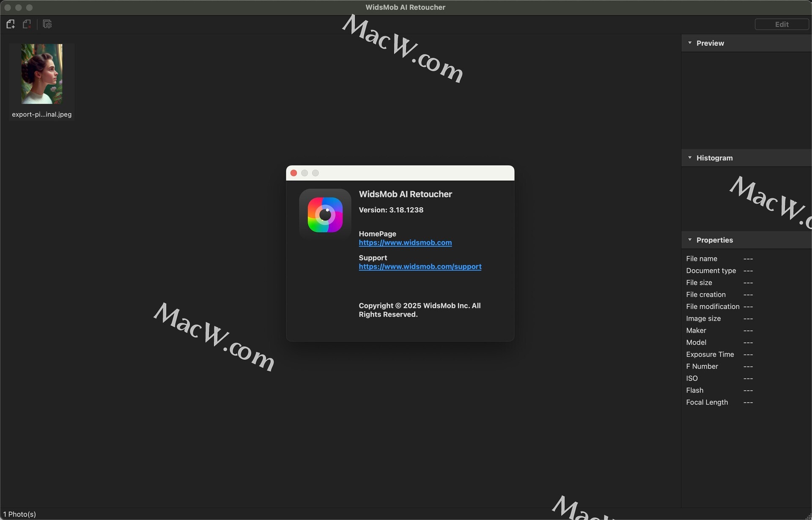Open the widsmob.com homepage link
Viewport: 812px width, 520px height.
[x=405, y=242]
